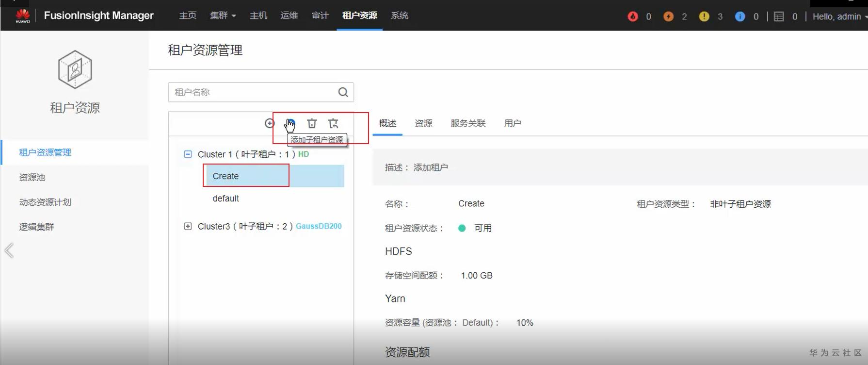Click the add tenant plus-circle icon
This screenshot has height=365, width=868.
pyautogui.click(x=270, y=123)
